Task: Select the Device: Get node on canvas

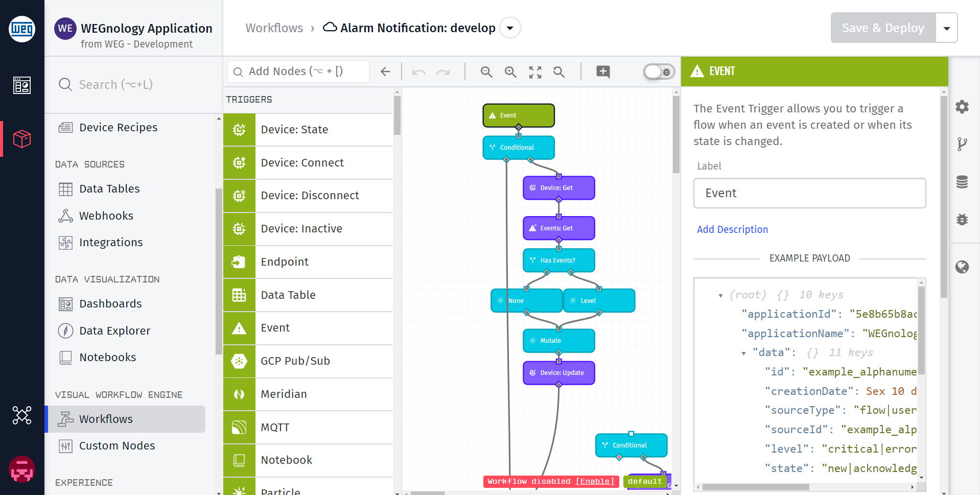Action: 558,188
